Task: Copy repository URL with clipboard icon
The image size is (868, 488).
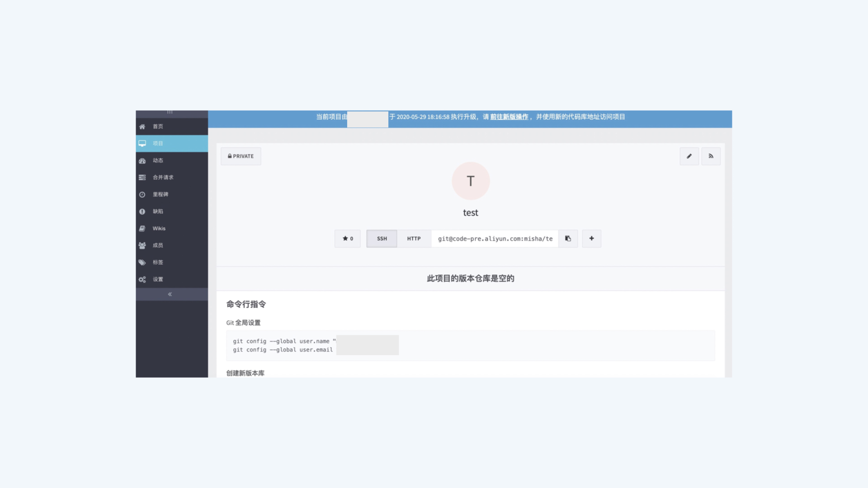Action: click(x=568, y=239)
